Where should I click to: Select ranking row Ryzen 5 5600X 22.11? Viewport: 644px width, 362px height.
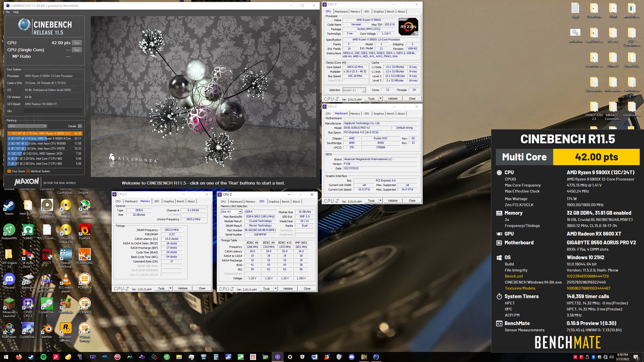[45, 139]
